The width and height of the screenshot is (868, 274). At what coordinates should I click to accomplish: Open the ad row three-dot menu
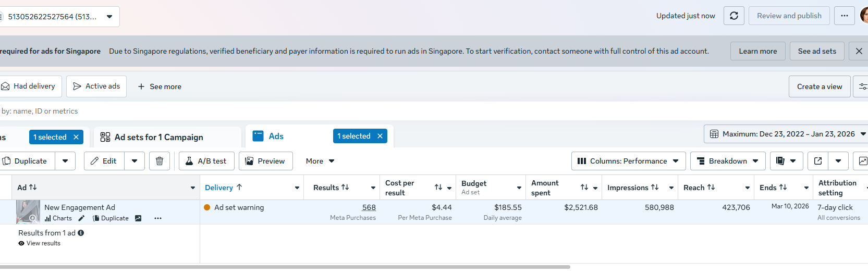[x=158, y=218]
